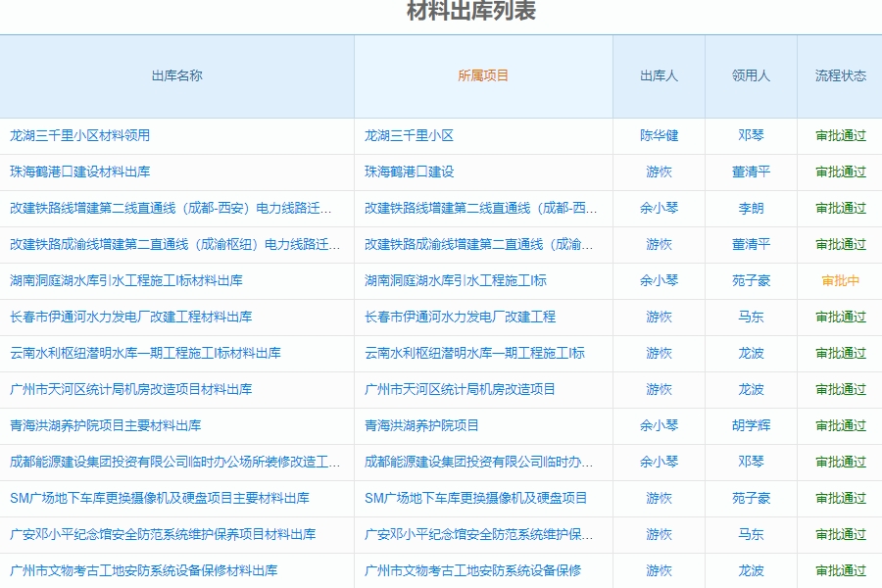Select 马东 in 广安邓小平纪念馆 row
Screen dimensions: 882x588
click(751, 534)
